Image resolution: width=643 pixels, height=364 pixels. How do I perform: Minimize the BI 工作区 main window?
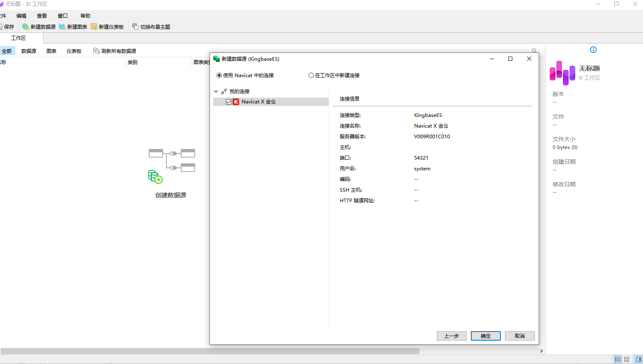[x=598, y=4]
